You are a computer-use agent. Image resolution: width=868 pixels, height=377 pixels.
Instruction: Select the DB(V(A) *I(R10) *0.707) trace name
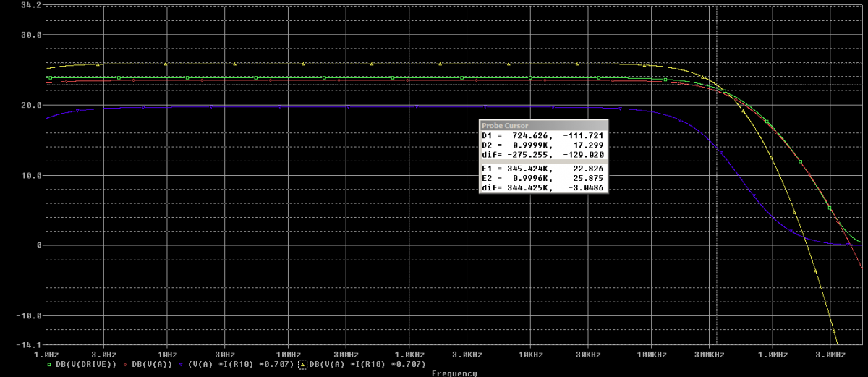click(x=366, y=364)
